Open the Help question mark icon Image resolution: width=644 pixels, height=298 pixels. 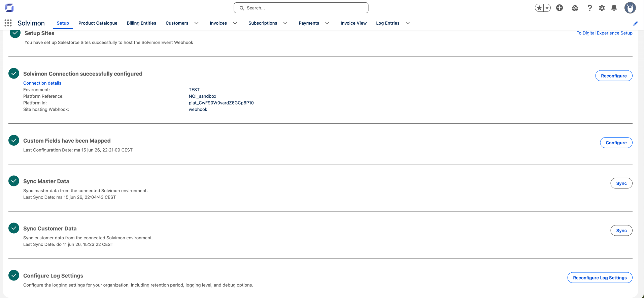589,8
